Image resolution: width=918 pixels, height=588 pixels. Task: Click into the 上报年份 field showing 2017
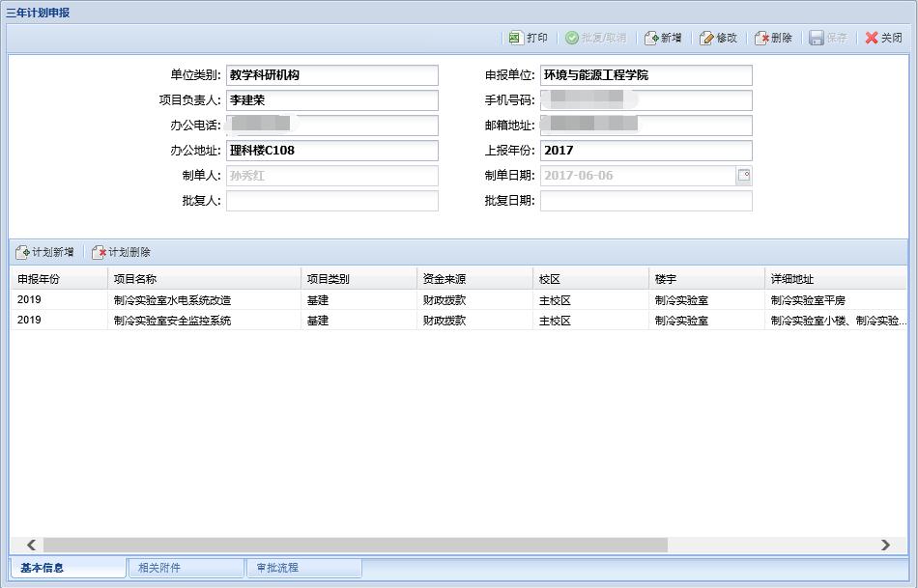pos(645,151)
